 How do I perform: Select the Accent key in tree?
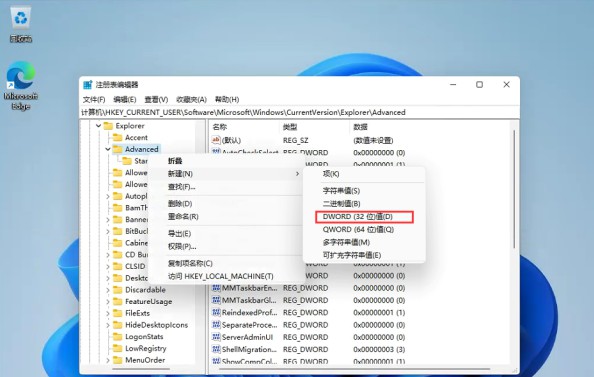click(x=136, y=138)
